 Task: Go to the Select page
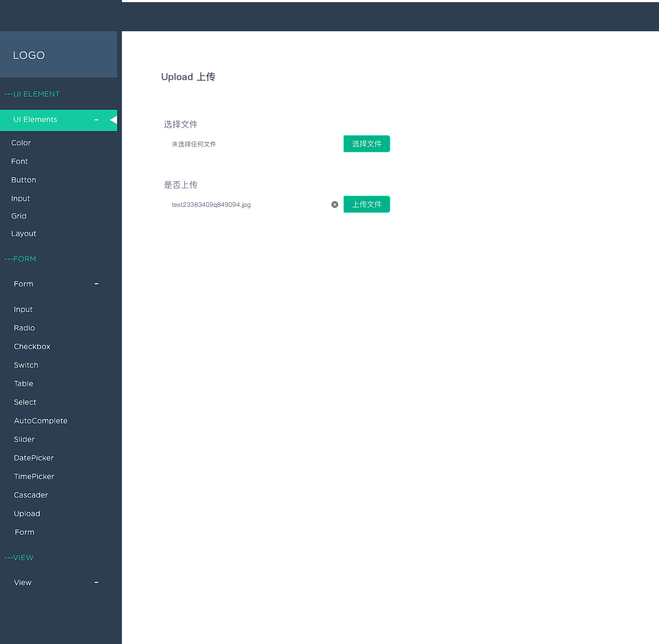pyautogui.click(x=25, y=402)
